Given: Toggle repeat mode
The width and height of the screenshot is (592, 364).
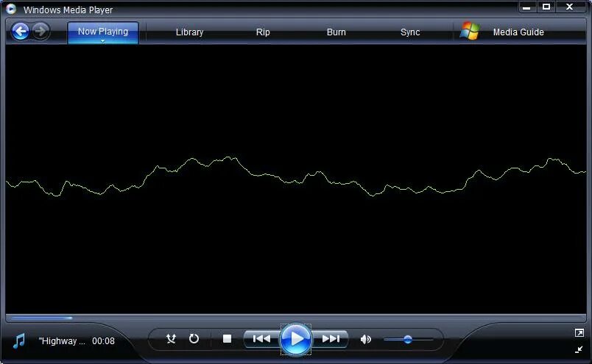Looking at the screenshot, I should (194, 339).
